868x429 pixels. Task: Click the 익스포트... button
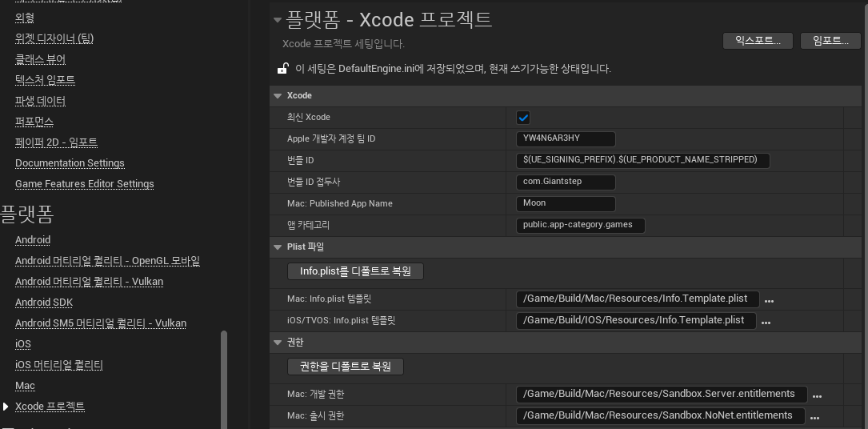758,40
